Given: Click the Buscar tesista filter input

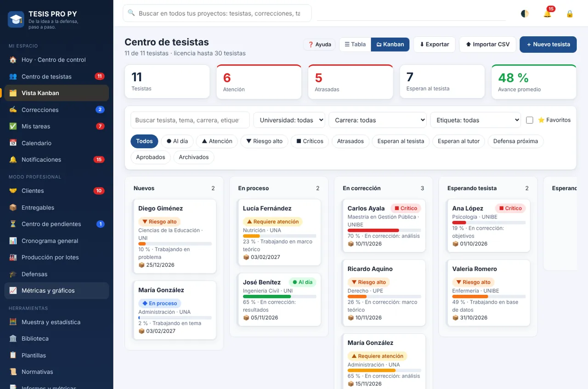Looking at the screenshot, I should click(x=190, y=120).
